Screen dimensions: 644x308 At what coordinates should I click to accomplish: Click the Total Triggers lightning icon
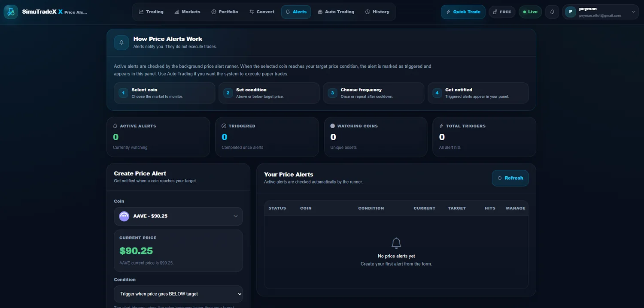tap(441, 126)
